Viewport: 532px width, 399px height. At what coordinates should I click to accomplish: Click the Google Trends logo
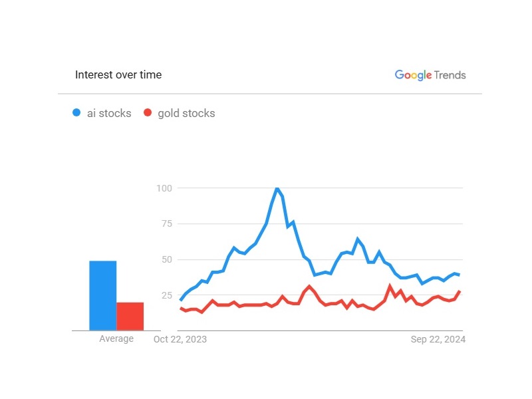(430, 75)
